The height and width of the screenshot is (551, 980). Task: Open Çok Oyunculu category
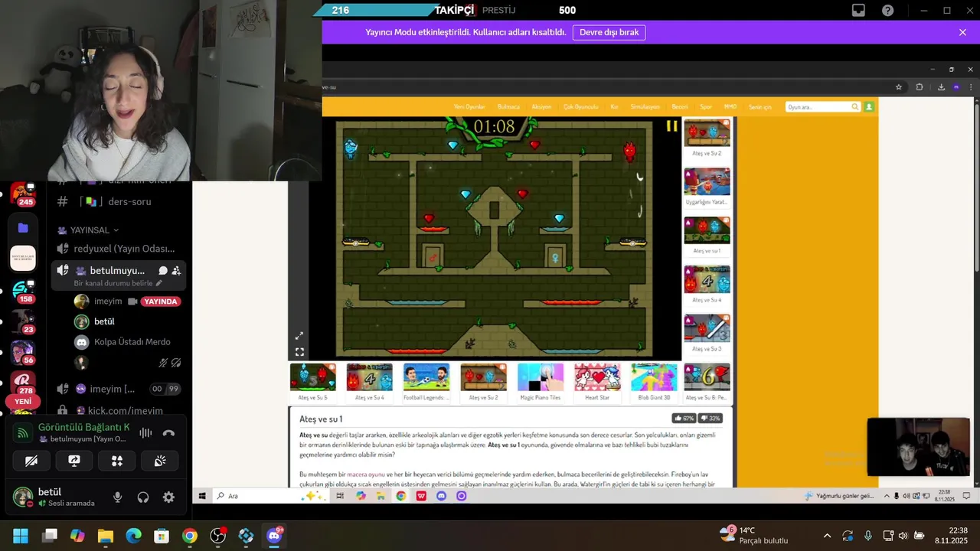(580, 107)
